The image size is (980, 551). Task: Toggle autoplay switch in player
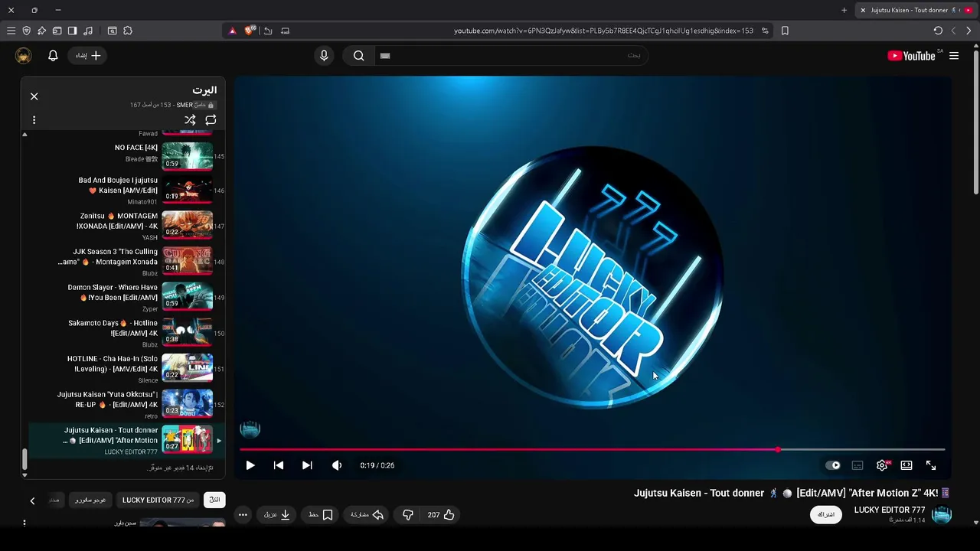(x=833, y=465)
